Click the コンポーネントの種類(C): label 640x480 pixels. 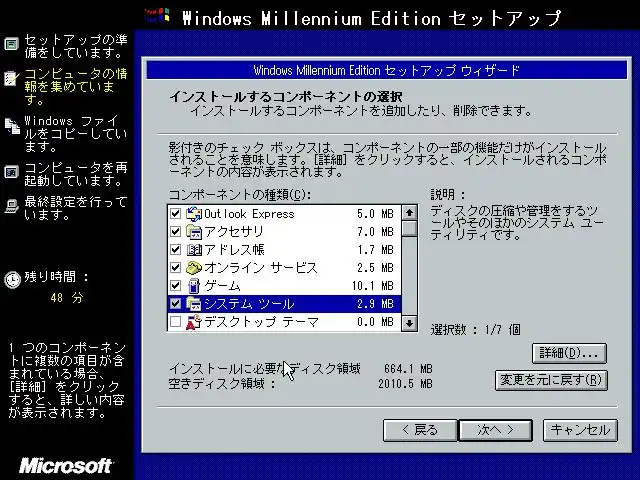(x=240, y=195)
